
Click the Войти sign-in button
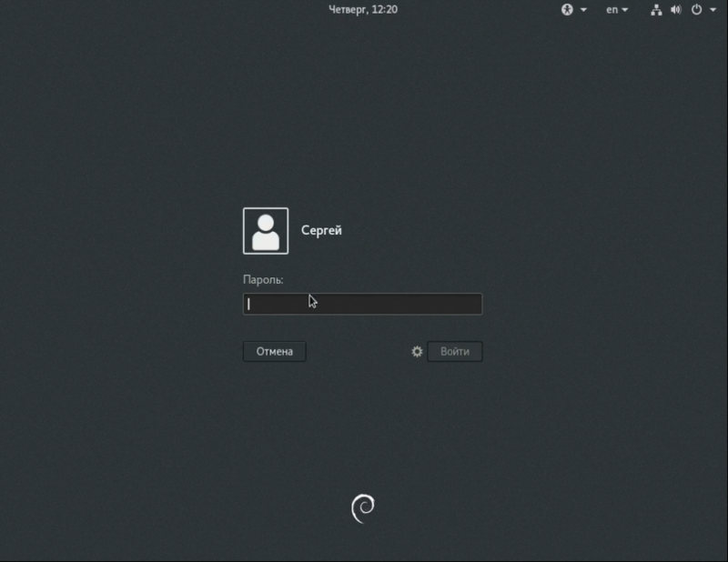[454, 351]
